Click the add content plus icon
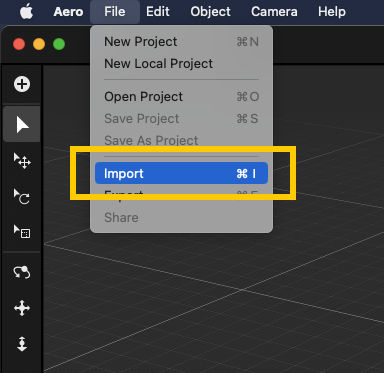Image resolution: width=384 pixels, height=373 pixels. click(22, 84)
